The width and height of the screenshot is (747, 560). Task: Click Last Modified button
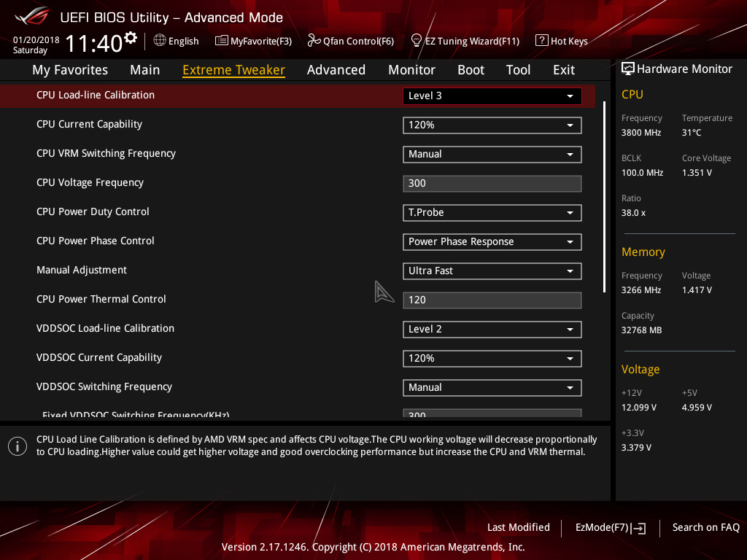(x=519, y=528)
